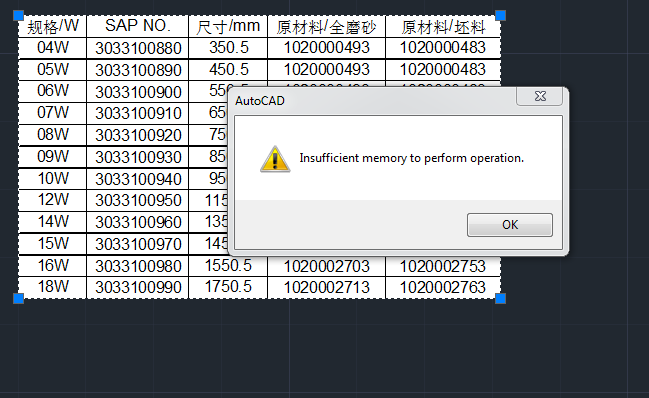Click the top-right blue selection grip
This screenshot has width=649, height=398.
click(x=500, y=16)
